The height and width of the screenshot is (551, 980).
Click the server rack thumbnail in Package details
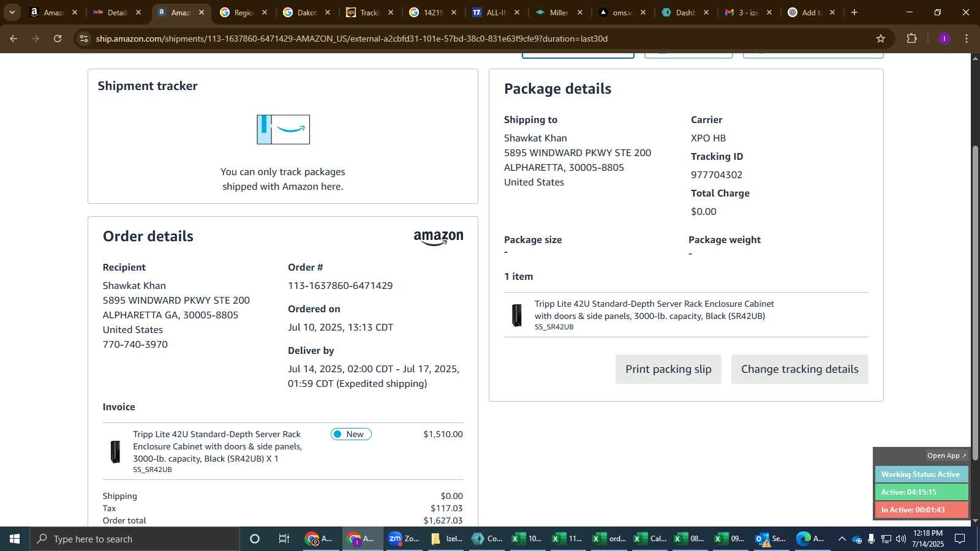(x=517, y=315)
